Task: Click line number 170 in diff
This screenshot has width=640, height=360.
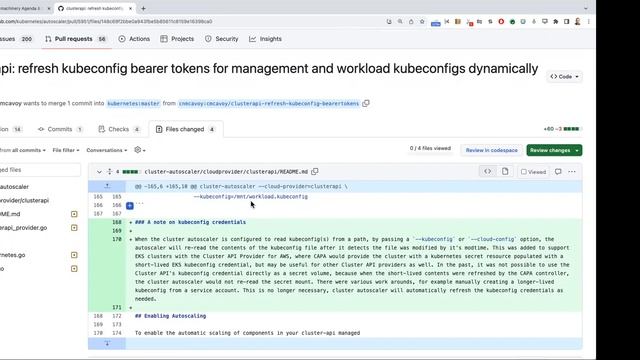Action: point(117,239)
